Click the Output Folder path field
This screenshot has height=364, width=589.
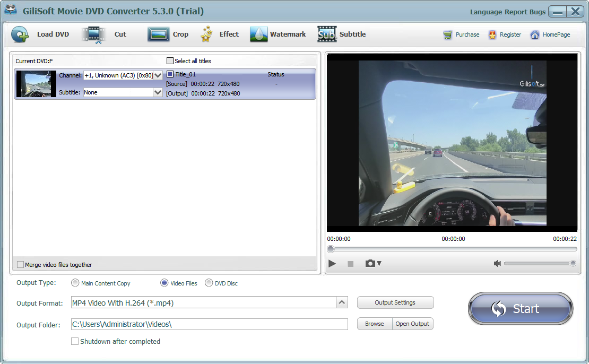click(x=209, y=324)
